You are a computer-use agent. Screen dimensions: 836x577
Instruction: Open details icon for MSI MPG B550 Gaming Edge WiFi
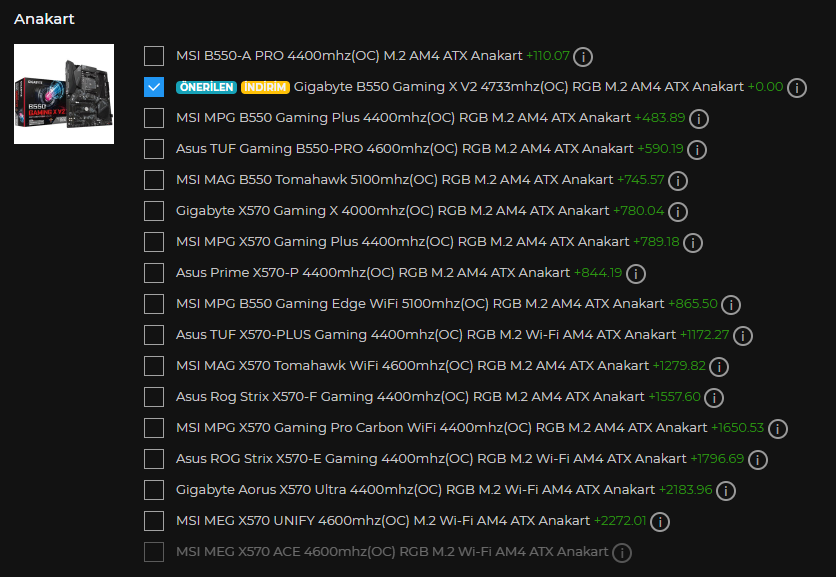point(730,304)
